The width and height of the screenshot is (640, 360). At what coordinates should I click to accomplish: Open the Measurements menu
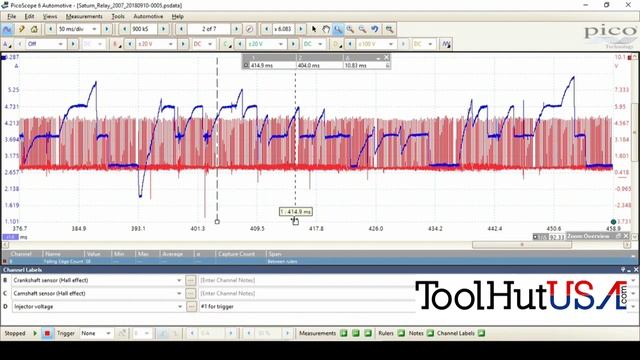84,16
